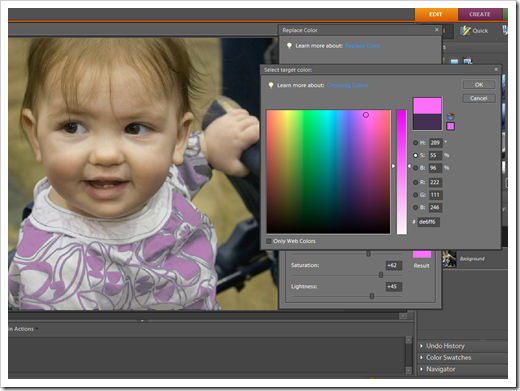
Task: Click the new pink color preview swatch
Action: [427, 106]
